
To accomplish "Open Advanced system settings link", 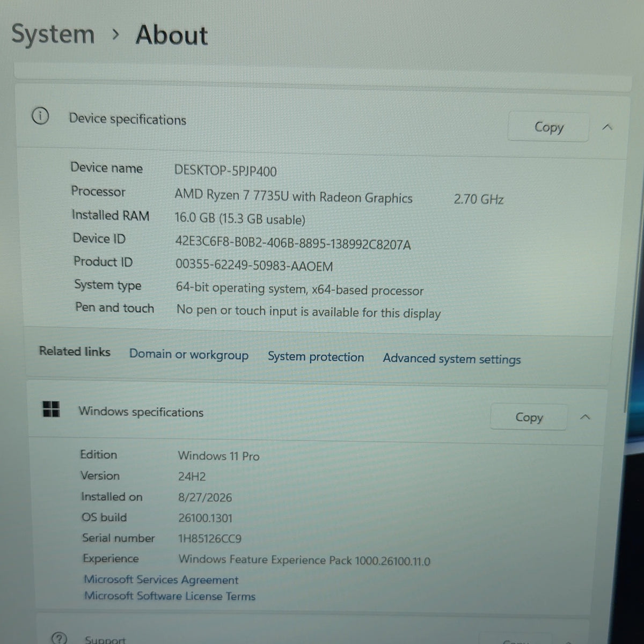I will click(452, 359).
